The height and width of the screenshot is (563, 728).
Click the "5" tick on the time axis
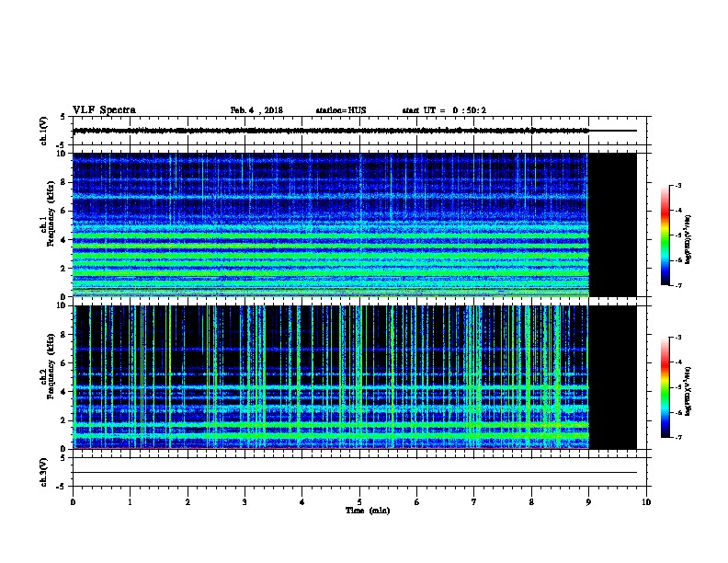pyautogui.click(x=359, y=502)
